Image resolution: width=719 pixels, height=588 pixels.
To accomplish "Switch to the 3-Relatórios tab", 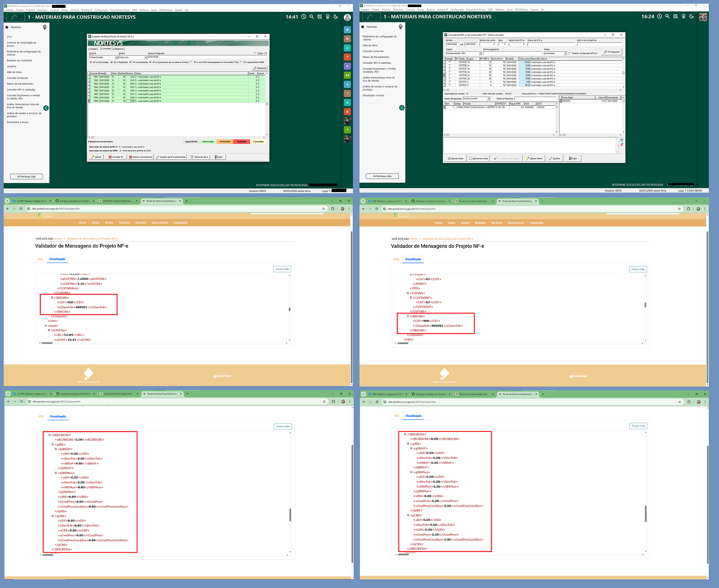I will [x=118, y=49].
